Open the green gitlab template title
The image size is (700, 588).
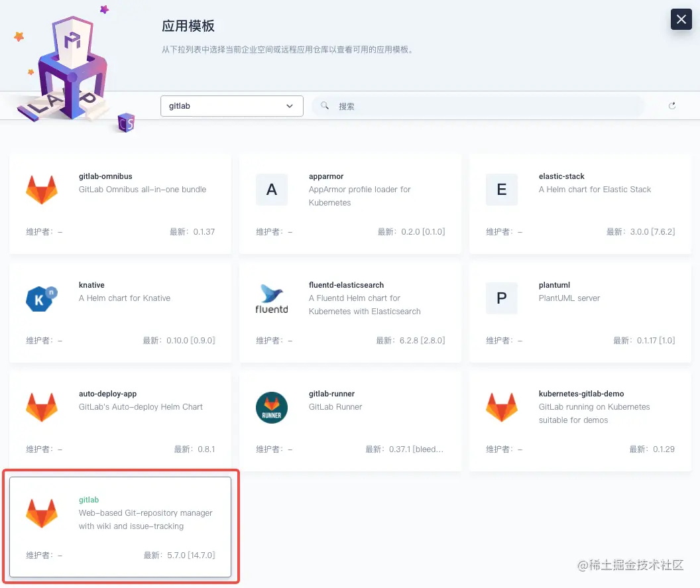[88, 500]
